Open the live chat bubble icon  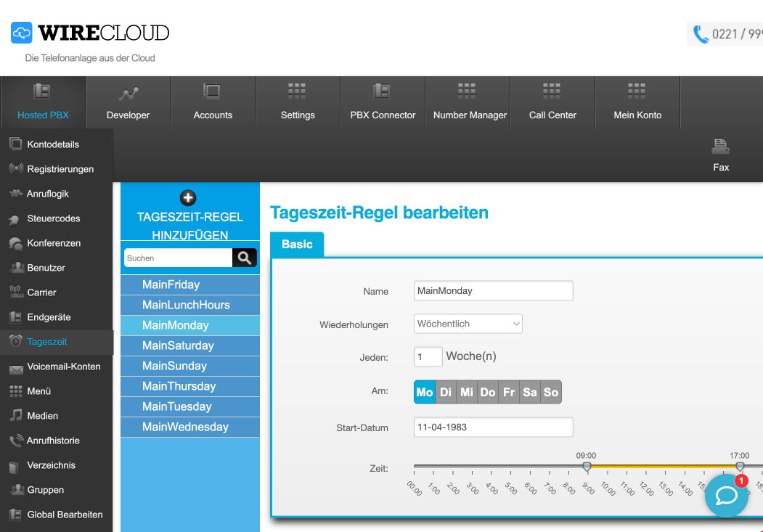point(727,496)
